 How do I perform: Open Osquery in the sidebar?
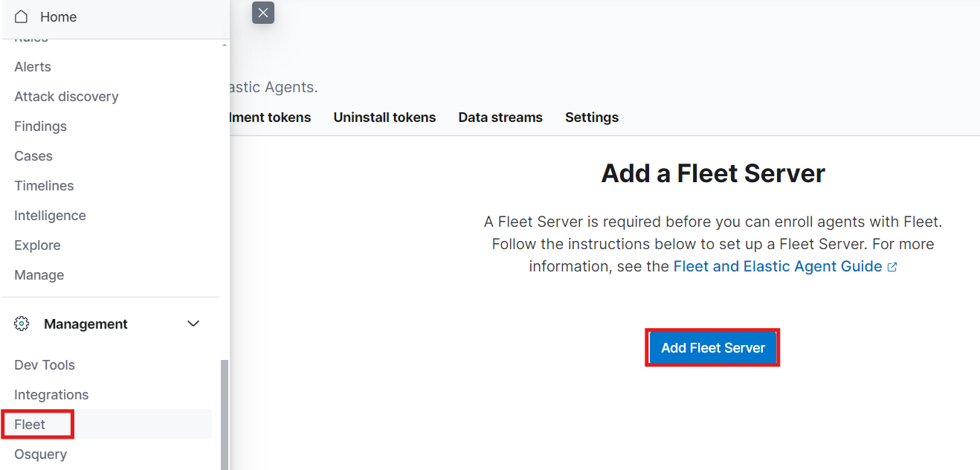[x=40, y=454]
